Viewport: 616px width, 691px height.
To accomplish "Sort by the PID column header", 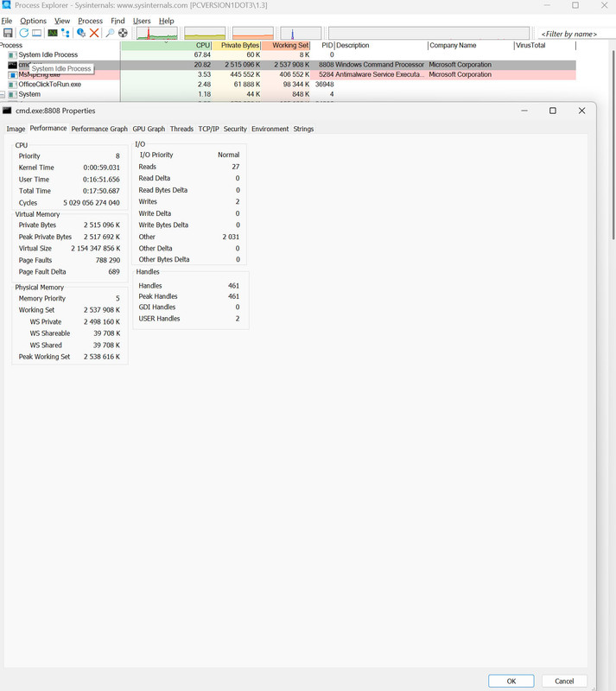I will pyautogui.click(x=323, y=46).
